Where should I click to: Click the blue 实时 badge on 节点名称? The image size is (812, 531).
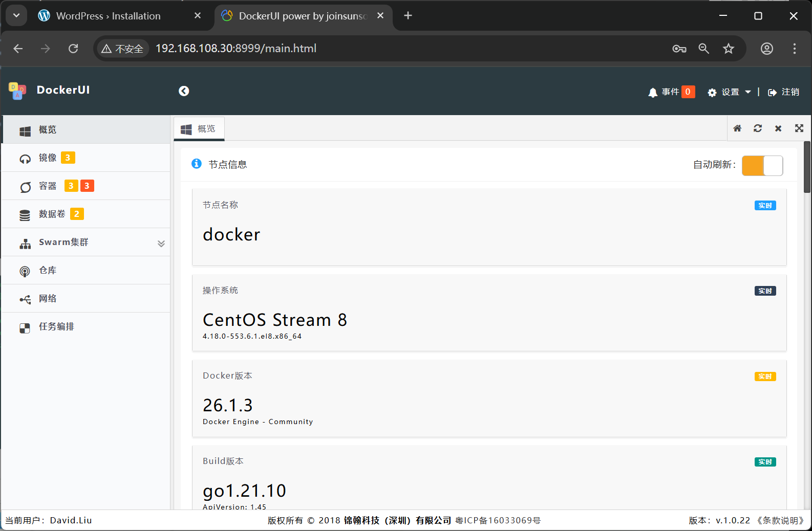[x=765, y=206]
